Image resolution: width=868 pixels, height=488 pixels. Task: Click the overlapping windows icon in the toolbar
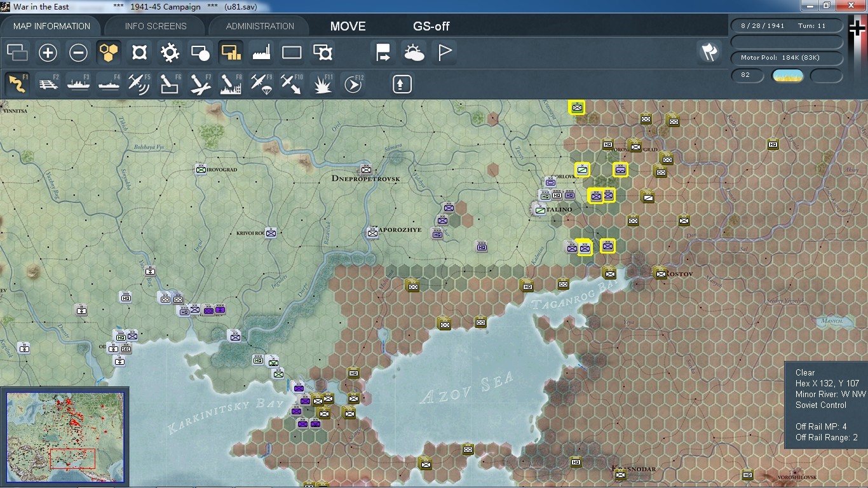(x=17, y=53)
